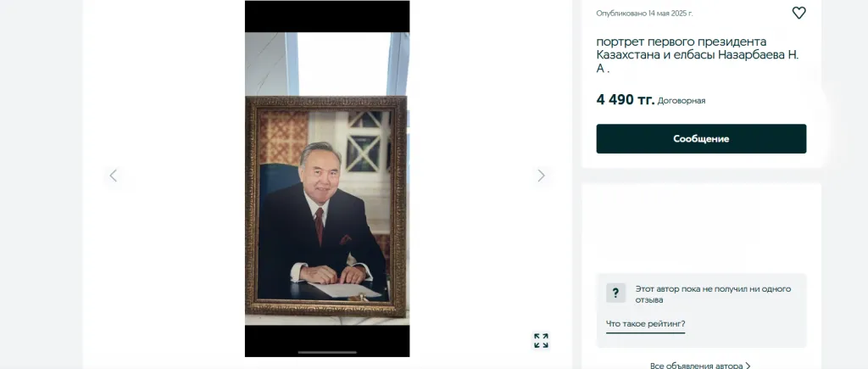The image size is (868, 369).
Task: Click the ornate golden frame border
Action: (326, 103)
